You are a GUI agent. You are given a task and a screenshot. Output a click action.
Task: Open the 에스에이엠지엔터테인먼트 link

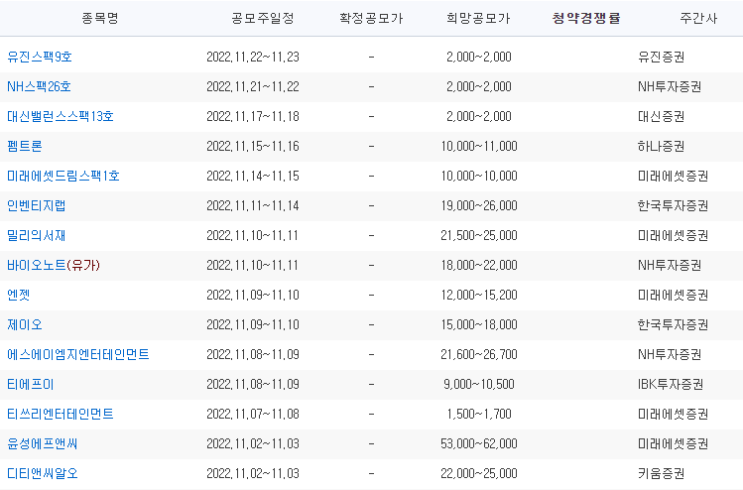point(78,355)
